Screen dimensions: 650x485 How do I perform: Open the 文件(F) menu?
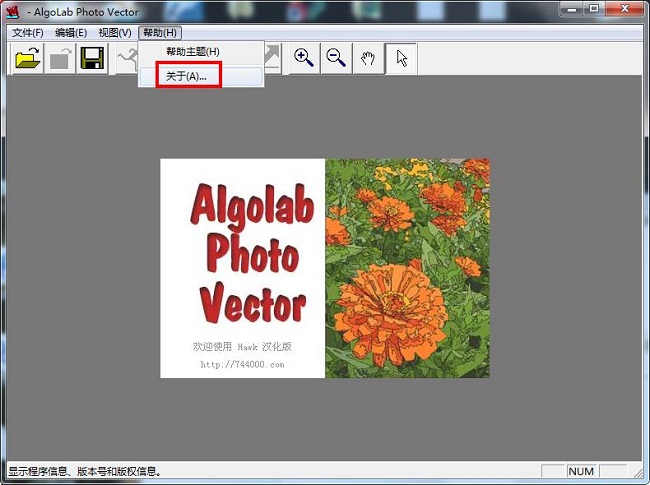[x=27, y=33]
